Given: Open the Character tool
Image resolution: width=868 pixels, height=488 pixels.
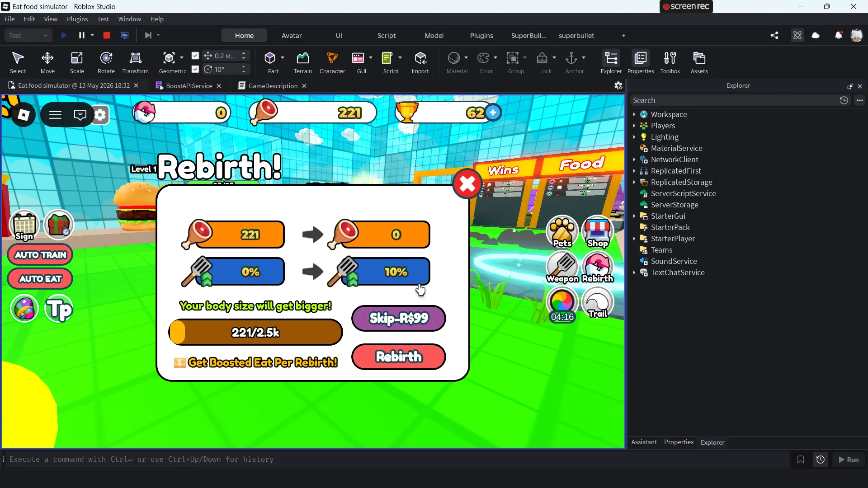Looking at the screenshot, I should 332,62.
